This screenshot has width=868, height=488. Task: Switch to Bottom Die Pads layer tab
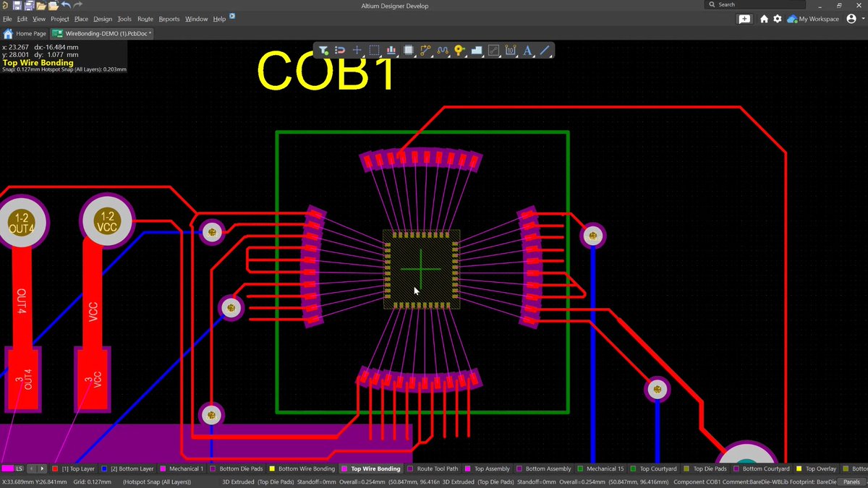236,468
